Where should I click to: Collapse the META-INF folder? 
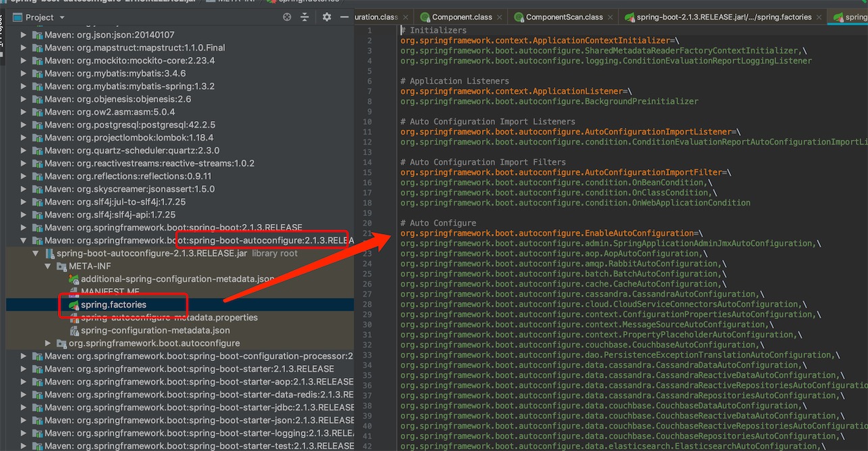[48, 266]
